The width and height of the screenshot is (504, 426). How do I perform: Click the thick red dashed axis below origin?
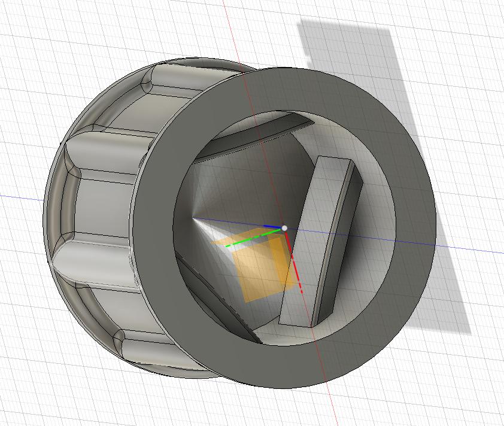coord(294,262)
